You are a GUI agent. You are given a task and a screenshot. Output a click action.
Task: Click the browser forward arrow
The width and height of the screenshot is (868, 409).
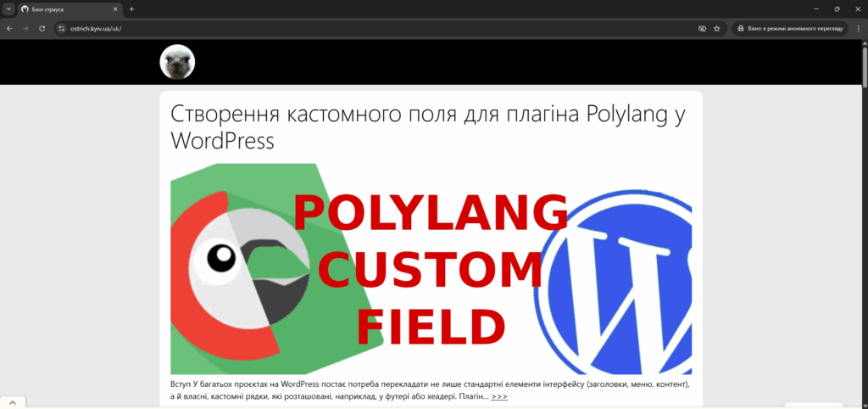[25, 28]
